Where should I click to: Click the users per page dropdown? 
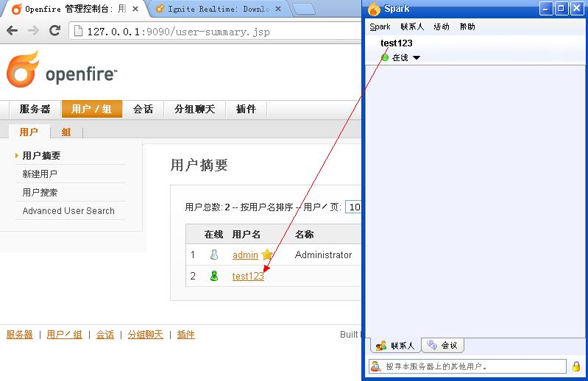click(353, 207)
